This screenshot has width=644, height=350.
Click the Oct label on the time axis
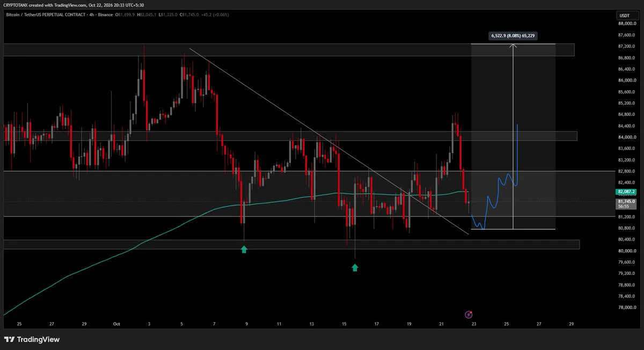coord(116,324)
